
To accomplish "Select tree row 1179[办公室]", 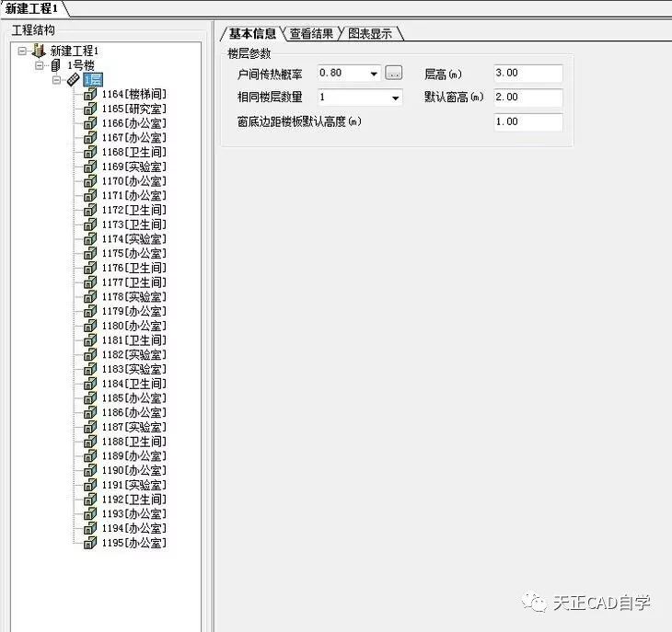I will pos(133,311).
